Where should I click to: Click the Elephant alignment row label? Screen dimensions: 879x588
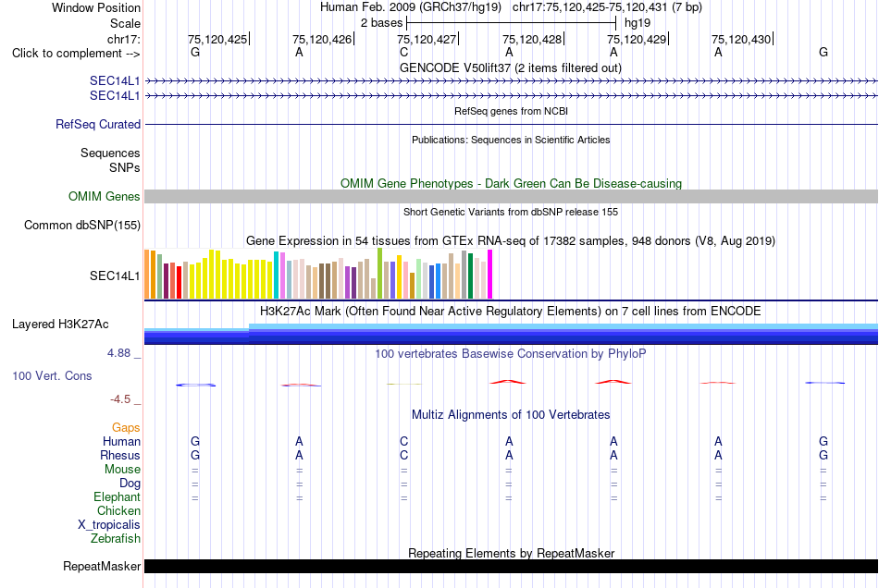[x=118, y=497]
